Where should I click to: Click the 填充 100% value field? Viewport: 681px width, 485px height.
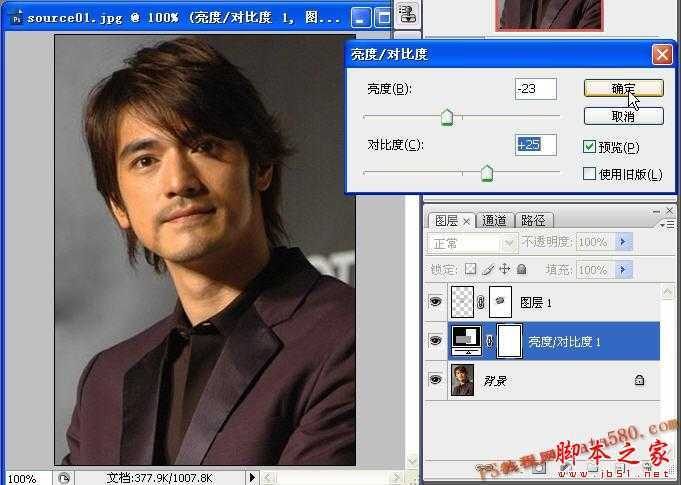pyautogui.click(x=596, y=270)
